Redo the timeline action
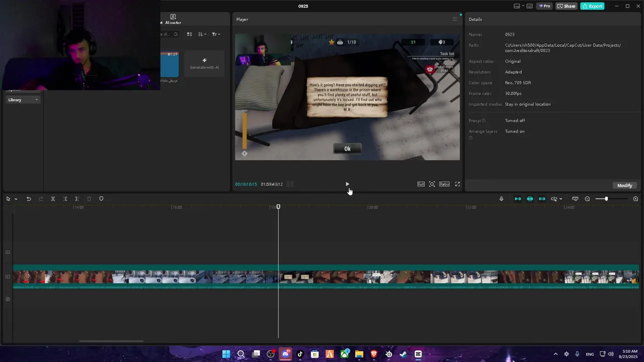Viewport: 644px width, 362px height. click(41, 199)
